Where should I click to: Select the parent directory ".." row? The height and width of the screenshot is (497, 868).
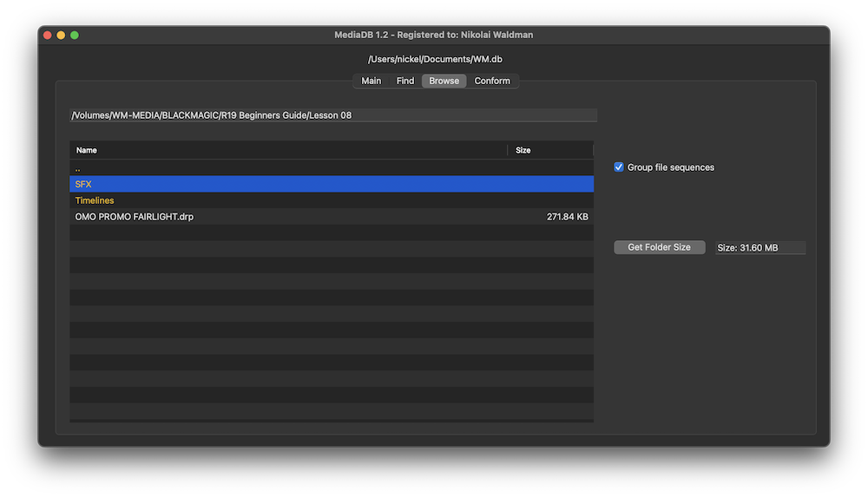pyautogui.click(x=332, y=168)
